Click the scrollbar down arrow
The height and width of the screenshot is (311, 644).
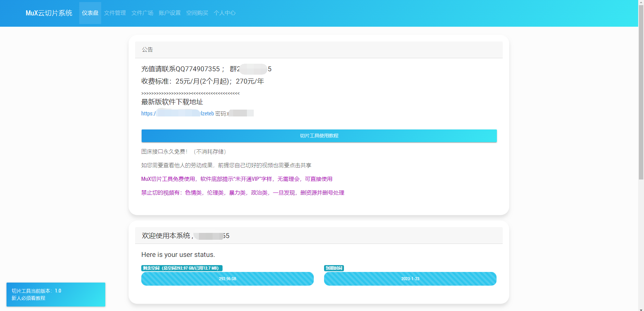point(641,309)
